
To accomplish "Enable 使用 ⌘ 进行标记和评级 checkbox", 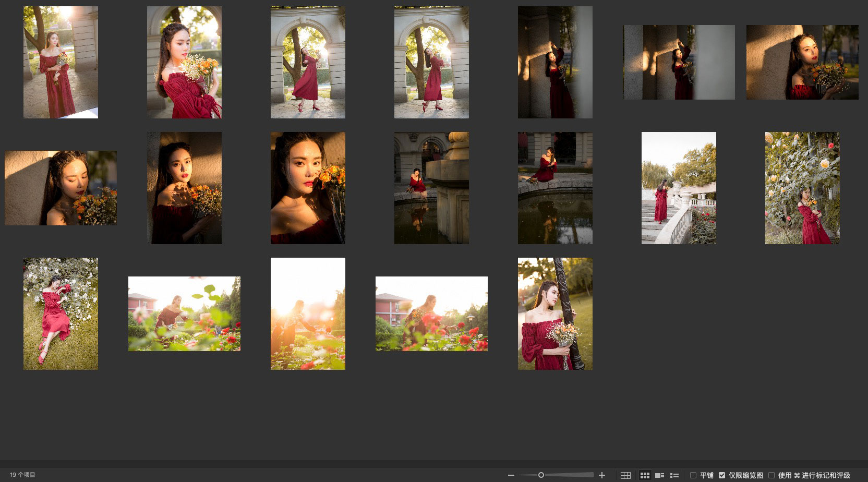I will 771,475.
